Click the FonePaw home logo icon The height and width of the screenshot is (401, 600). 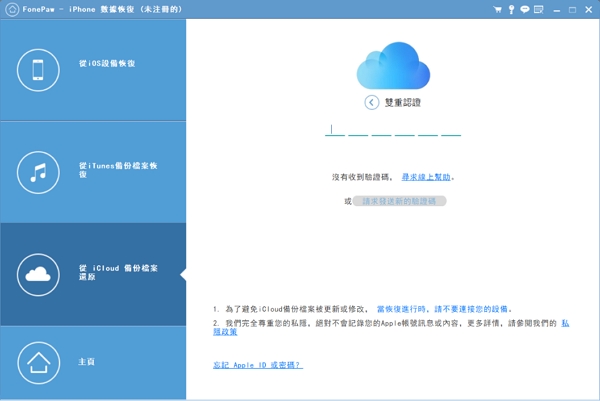coord(12,10)
